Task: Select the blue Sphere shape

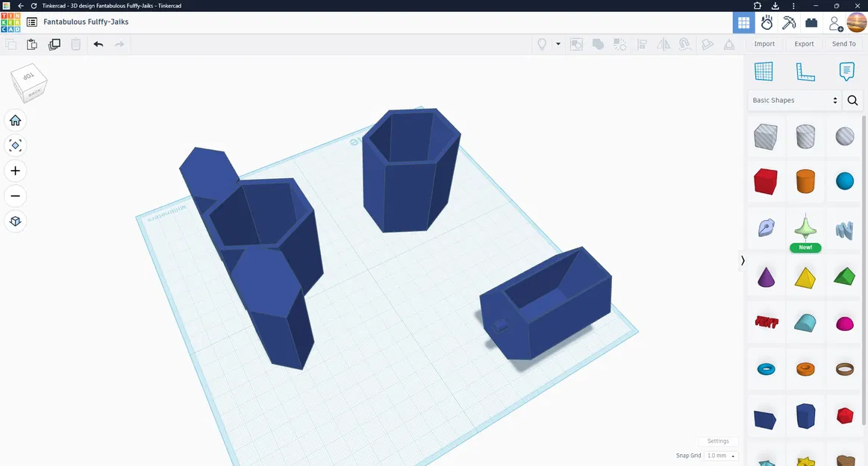Action: click(x=845, y=181)
